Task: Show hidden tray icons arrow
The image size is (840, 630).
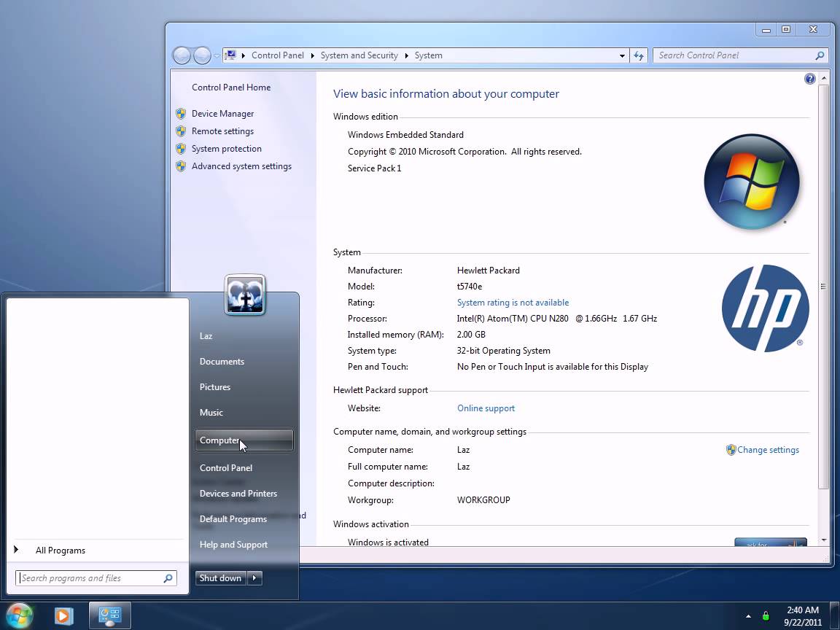Action: click(x=748, y=617)
